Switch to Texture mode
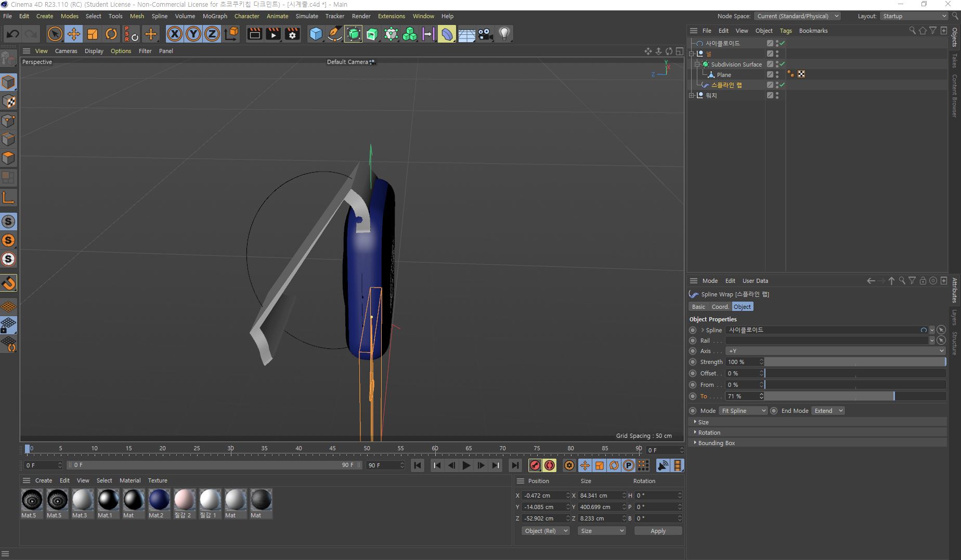Viewport: 961px width, 560px height. (x=8, y=101)
